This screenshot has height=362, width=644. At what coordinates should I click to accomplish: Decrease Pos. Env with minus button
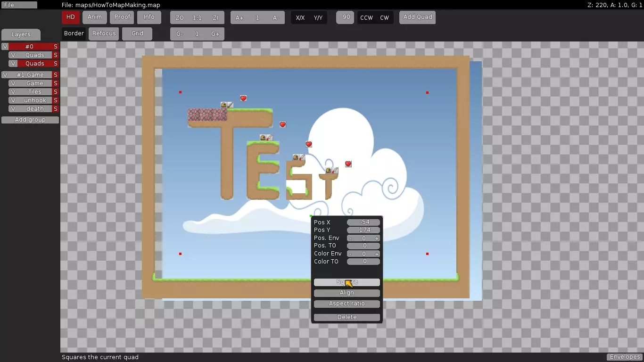[350, 239]
